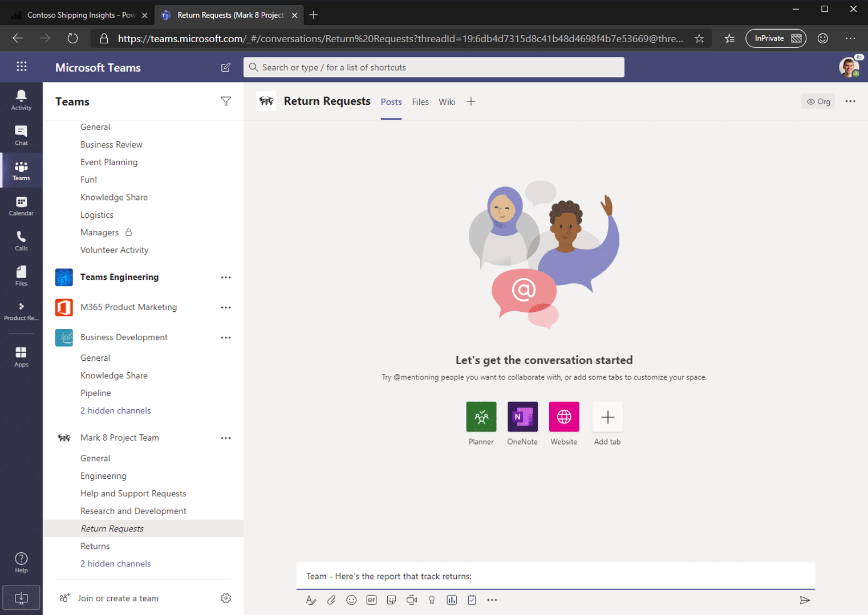Open more messaging extensions ellipsis
Screen dimensions: 868x615
coord(492,600)
